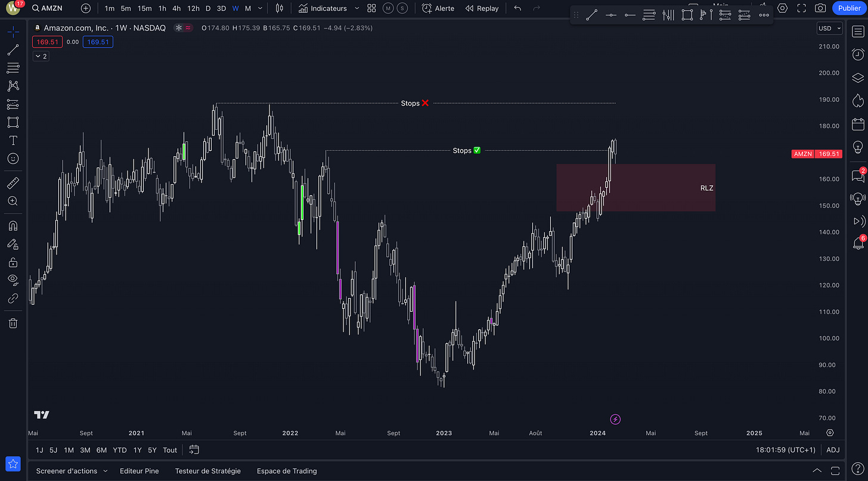Switch to 15m timeframe

coord(144,8)
